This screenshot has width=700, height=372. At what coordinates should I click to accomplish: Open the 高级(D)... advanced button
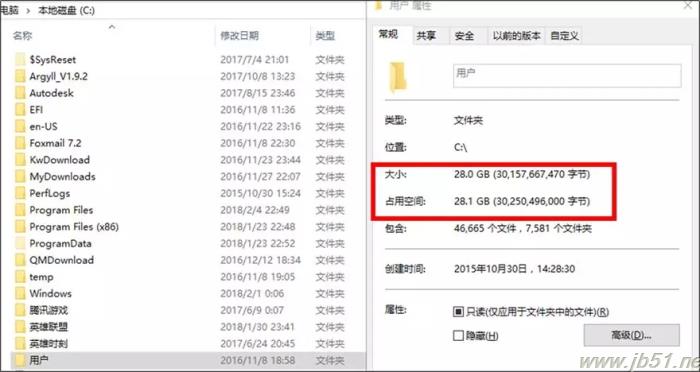[631, 335]
